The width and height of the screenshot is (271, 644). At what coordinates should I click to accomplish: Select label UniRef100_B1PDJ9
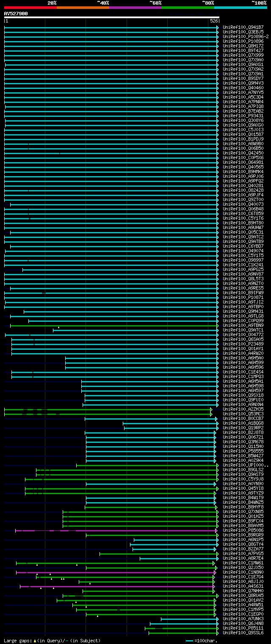243,139
